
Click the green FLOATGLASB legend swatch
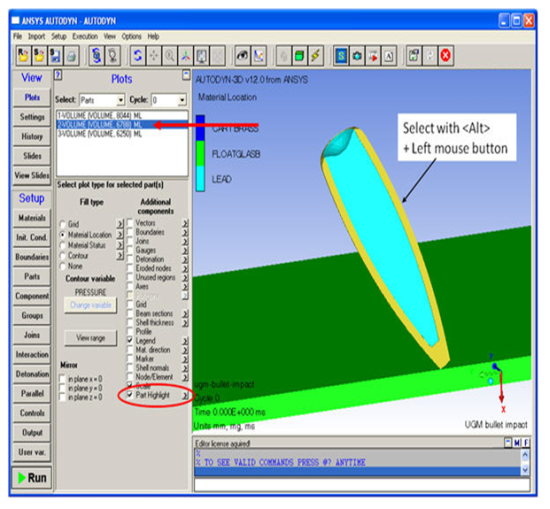point(200,153)
